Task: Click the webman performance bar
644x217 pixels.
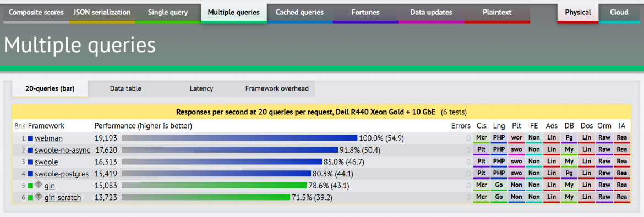Action: [239, 138]
